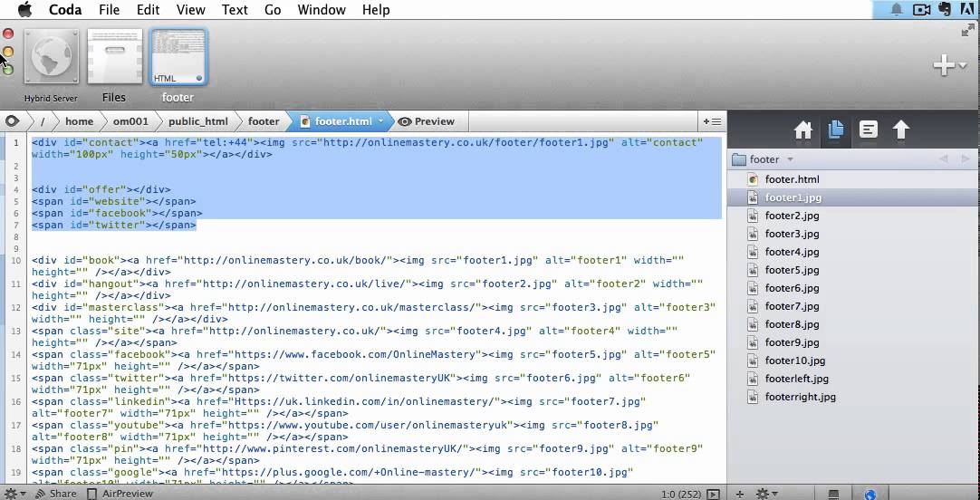Click the path bar root circle icon
This screenshot has width=980, height=500.
coord(12,121)
